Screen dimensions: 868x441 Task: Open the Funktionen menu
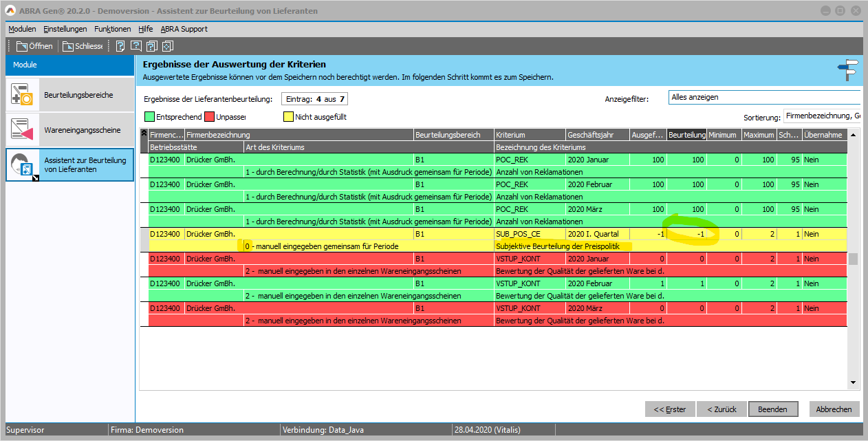click(112, 29)
